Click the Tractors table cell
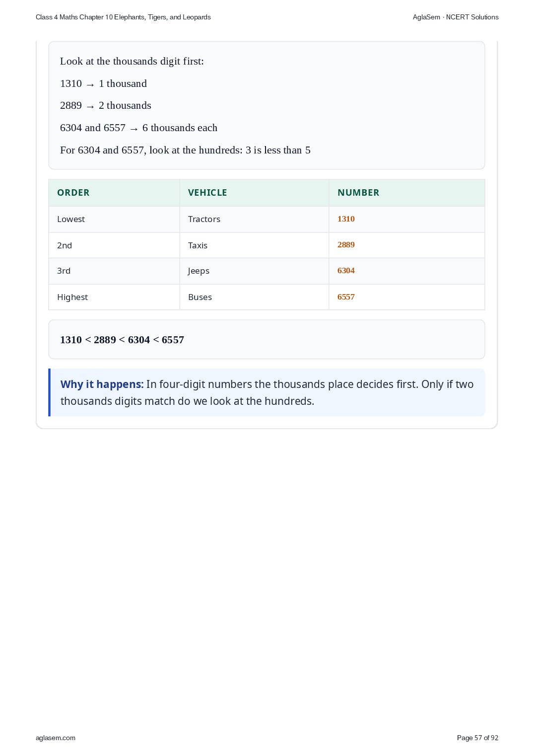This screenshot has width=534, height=756. (x=254, y=219)
